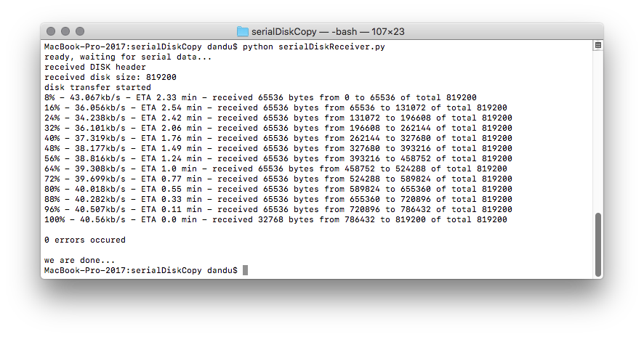Screen dimensions: 644x337
Task: Click the terminal cursor block at the prompt
Action: click(x=245, y=270)
